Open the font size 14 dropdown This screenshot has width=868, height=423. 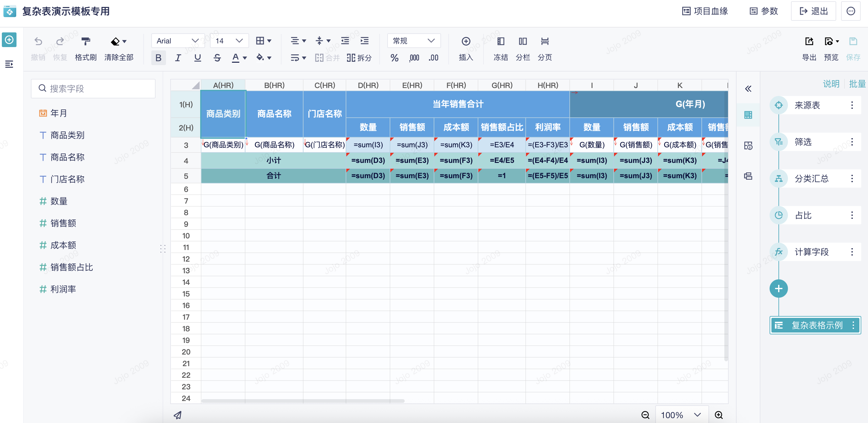(x=229, y=41)
